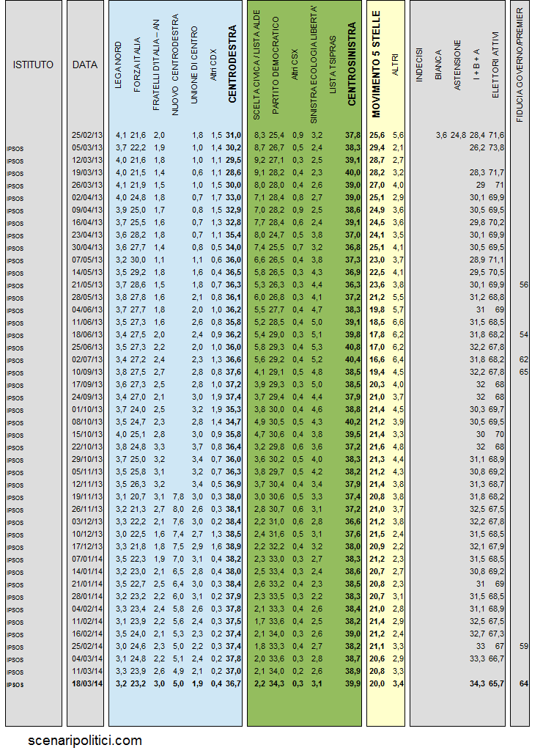Select the BIANCA column header
The height and width of the screenshot is (756, 543).
pyautogui.click(x=438, y=65)
